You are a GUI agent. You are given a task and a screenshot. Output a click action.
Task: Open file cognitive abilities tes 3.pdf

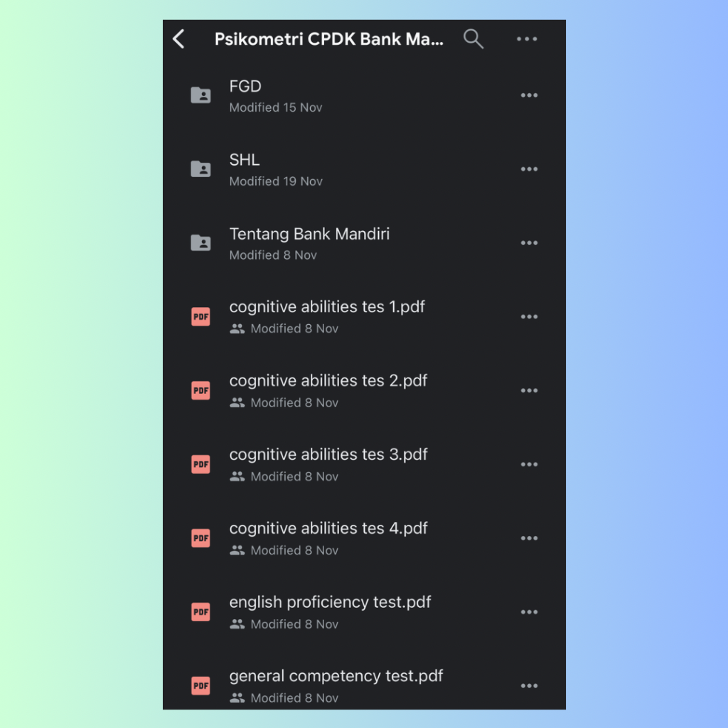328,455
